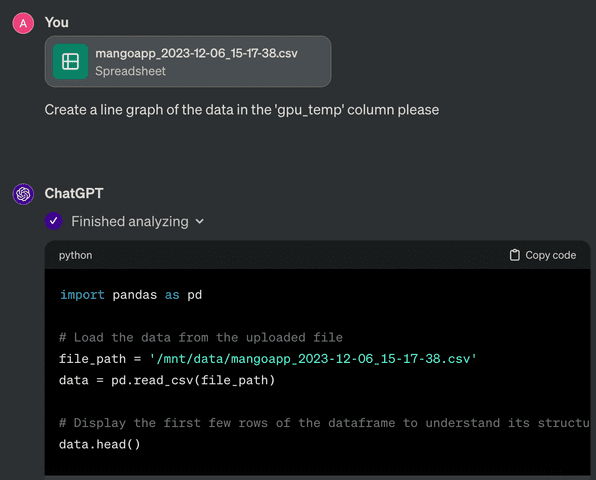Image resolution: width=596 pixels, height=480 pixels.
Task: Click the mangoapp_2023-12-06_15-17-38.csv filename
Action: point(197,53)
